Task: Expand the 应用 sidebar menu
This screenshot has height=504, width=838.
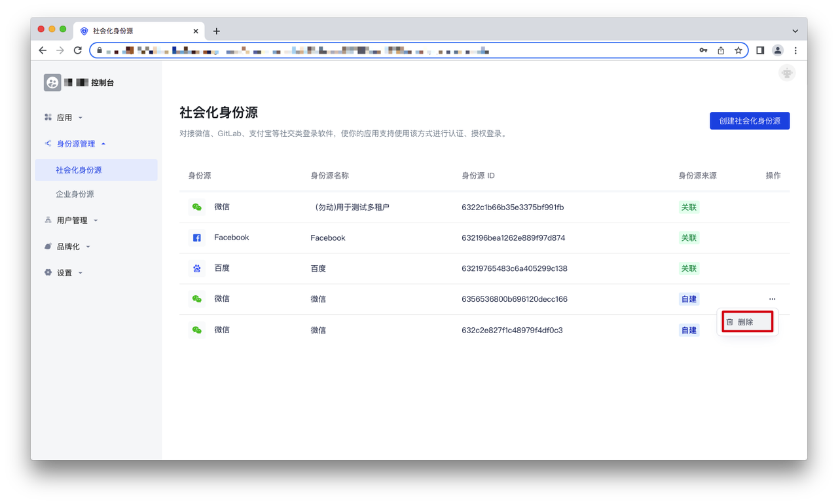Action: pos(64,118)
